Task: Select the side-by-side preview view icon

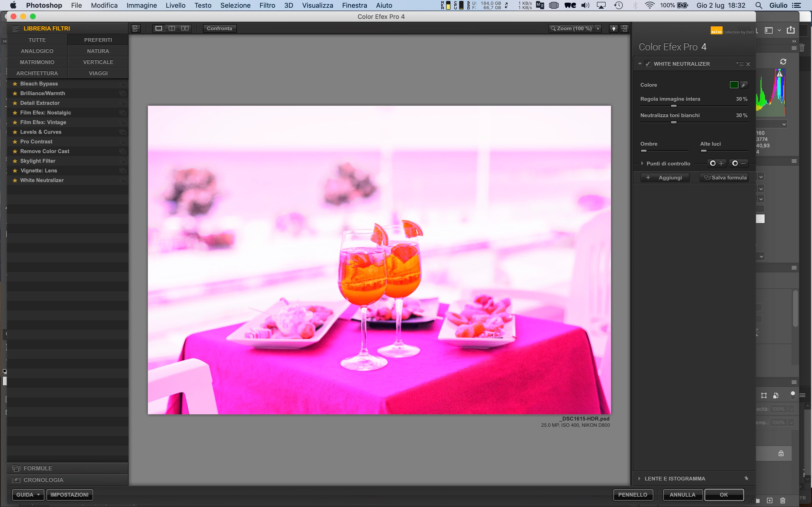Action: click(x=185, y=28)
